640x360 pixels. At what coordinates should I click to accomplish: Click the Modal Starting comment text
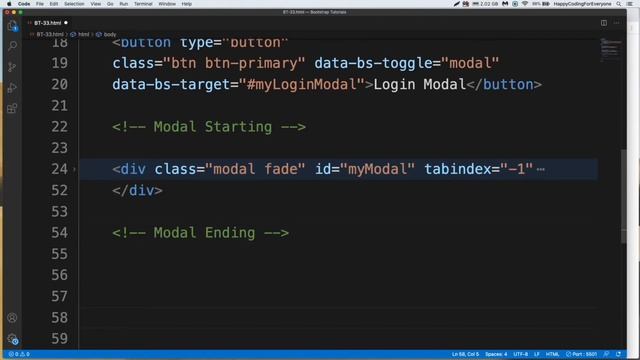(x=209, y=127)
